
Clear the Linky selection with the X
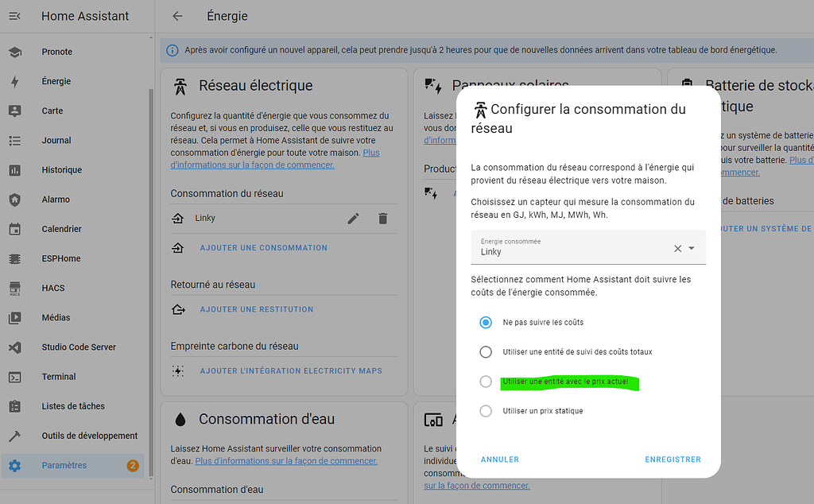tap(680, 247)
